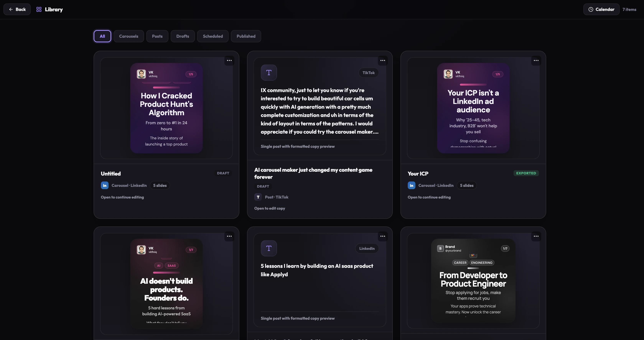Open the three-dot menu on the AI doesn't build products card
The height and width of the screenshot is (340, 644).
point(229,236)
